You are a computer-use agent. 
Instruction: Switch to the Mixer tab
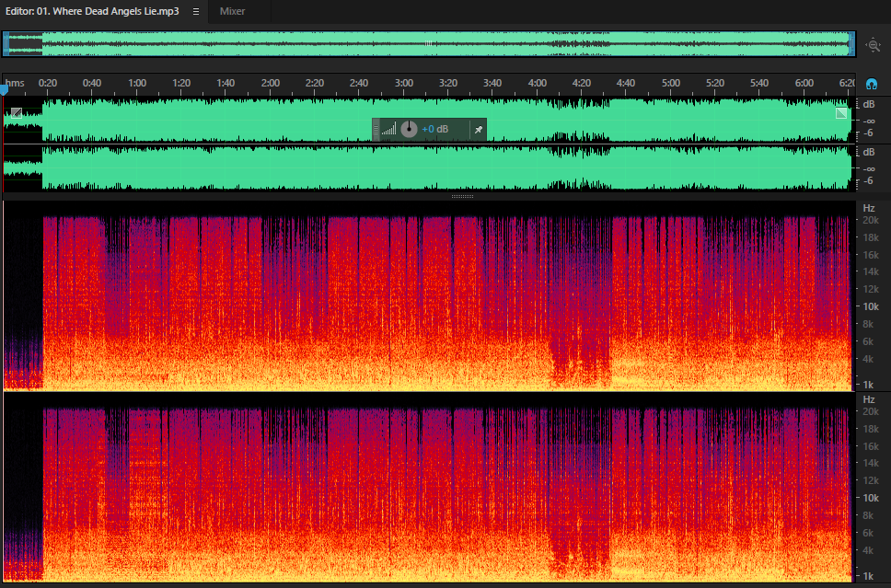(232, 11)
